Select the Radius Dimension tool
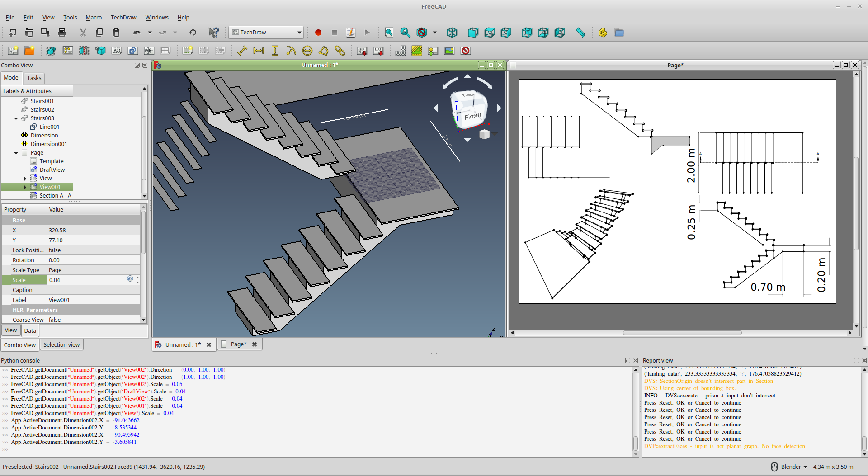This screenshot has width=868, height=476. 291,51
